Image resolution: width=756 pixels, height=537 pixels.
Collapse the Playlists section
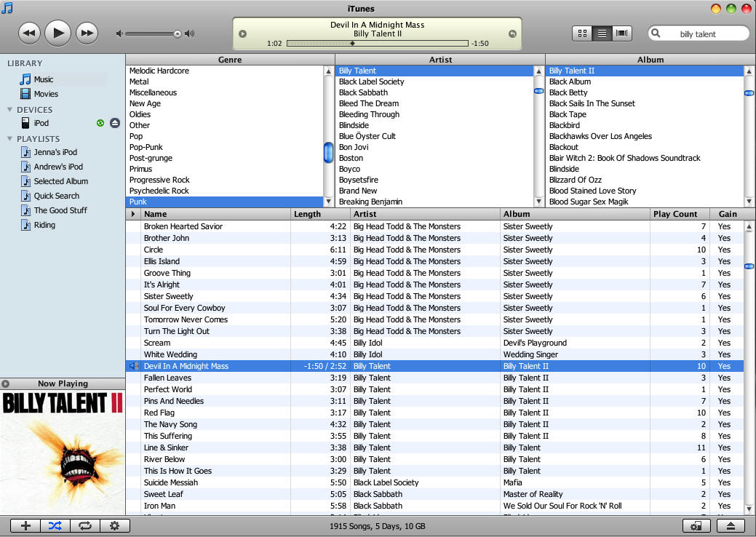[9, 139]
